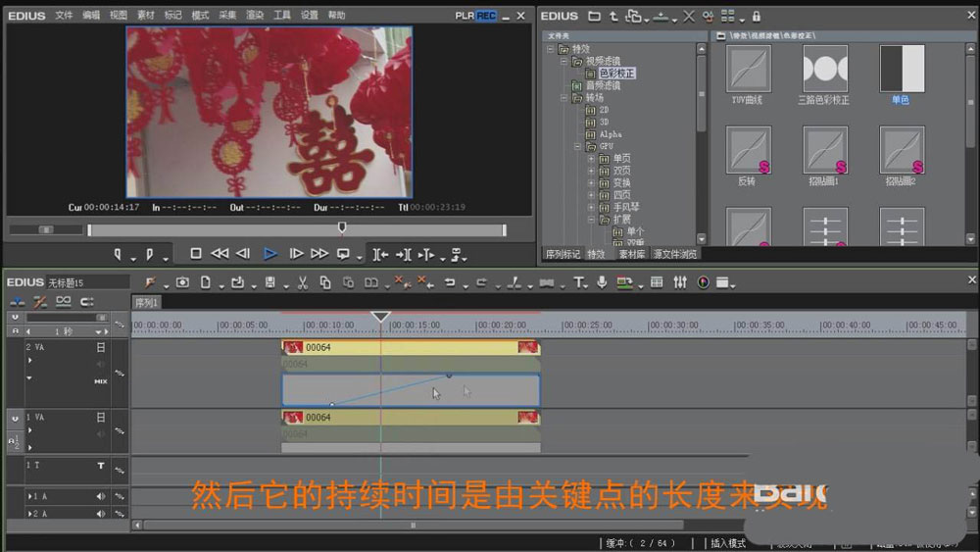Click the Rewind button in player

click(x=220, y=253)
